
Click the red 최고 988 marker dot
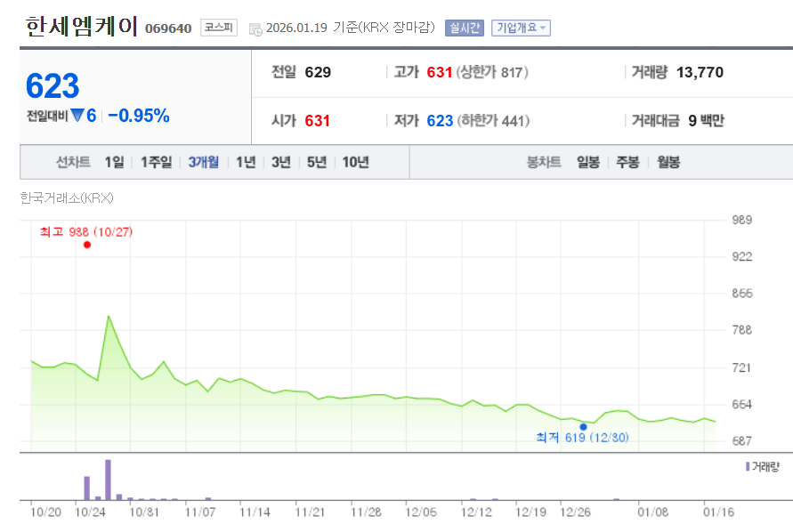click(x=87, y=245)
